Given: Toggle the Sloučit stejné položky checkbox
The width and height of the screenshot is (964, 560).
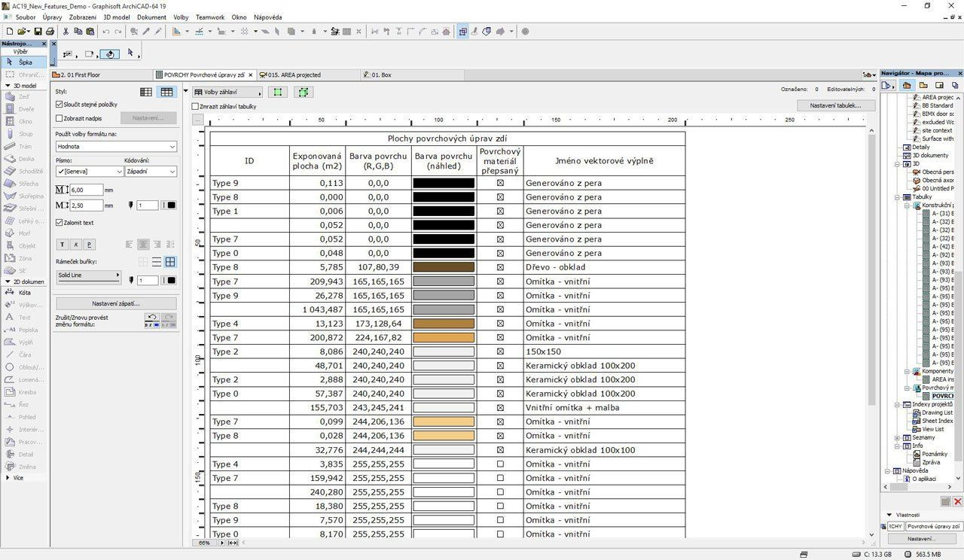Looking at the screenshot, I should [59, 105].
